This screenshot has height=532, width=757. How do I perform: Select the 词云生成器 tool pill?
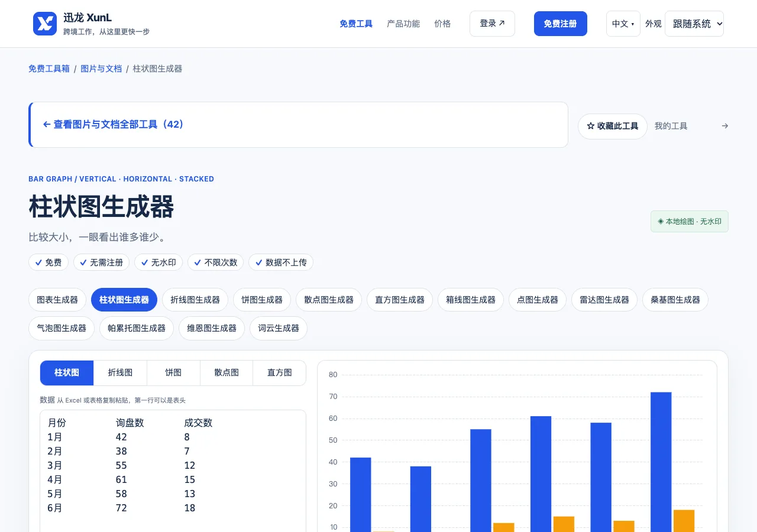point(279,328)
